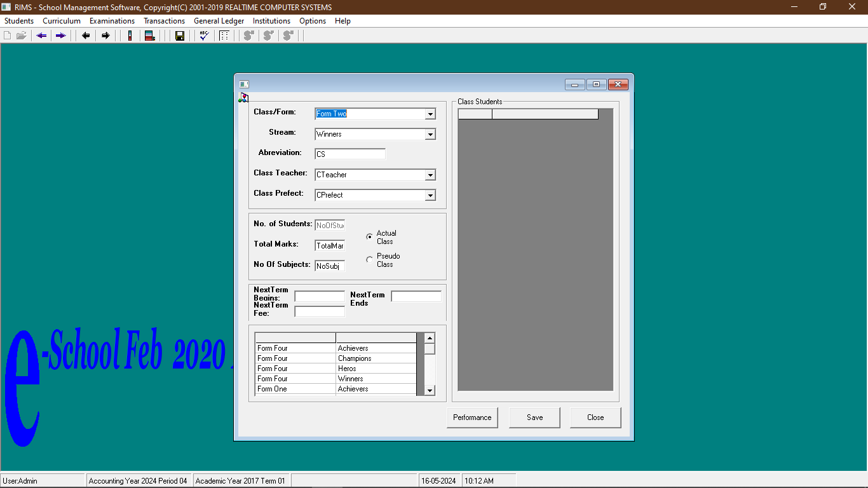Open the Stream dropdown list
This screenshot has height=488, width=868.
pos(430,135)
